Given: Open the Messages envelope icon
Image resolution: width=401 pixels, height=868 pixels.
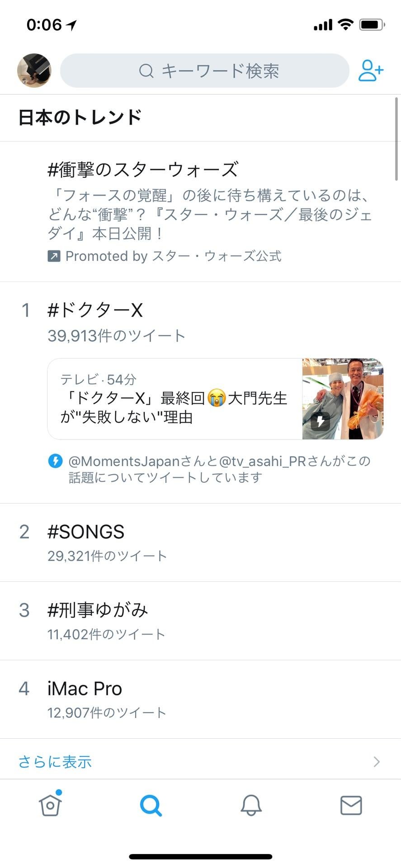Looking at the screenshot, I should click(x=351, y=805).
